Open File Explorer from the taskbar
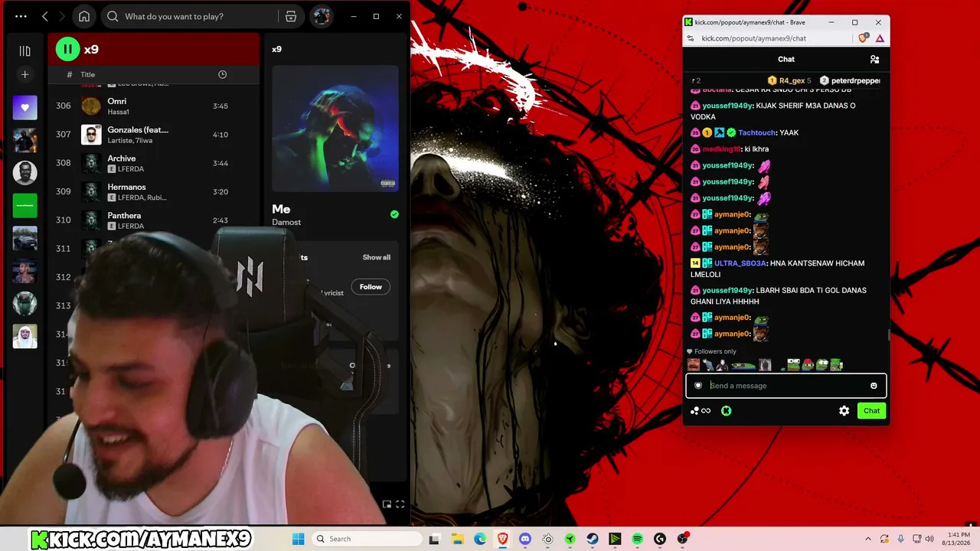The image size is (980, 551). [x=457, y=539]
